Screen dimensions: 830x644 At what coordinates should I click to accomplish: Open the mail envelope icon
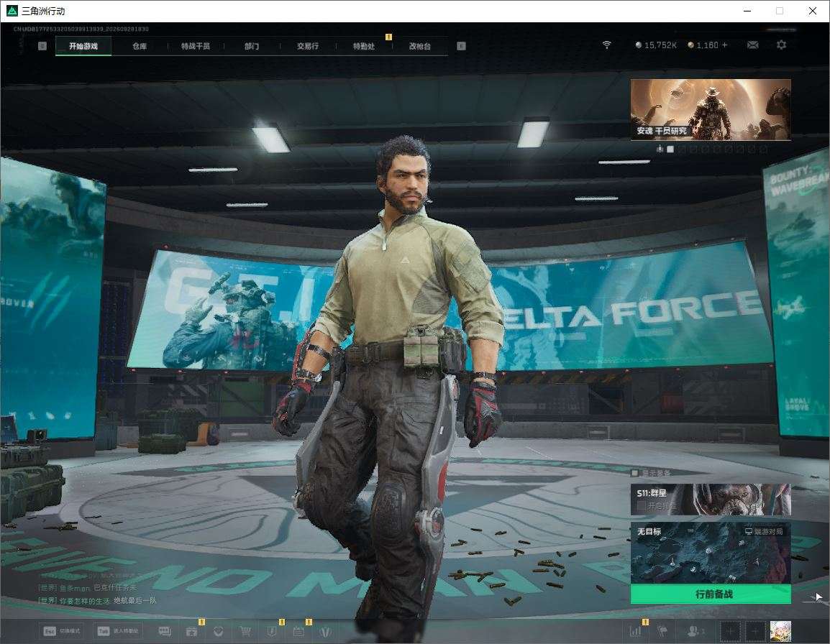(x=752, y=45)
